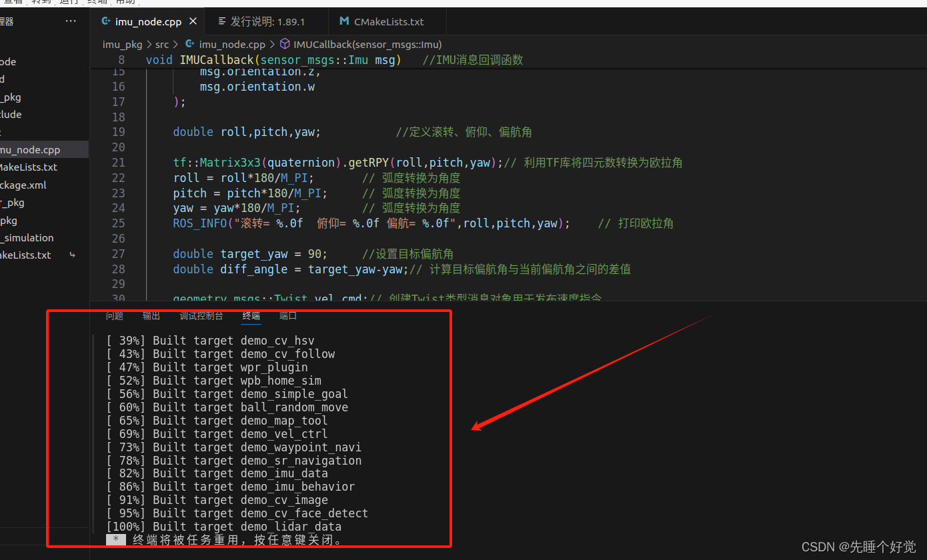This screenshot has width=927, height=560.
Task: Select the highlighted imu_node.cpp file in explorer
Action: tap(44, 150)
